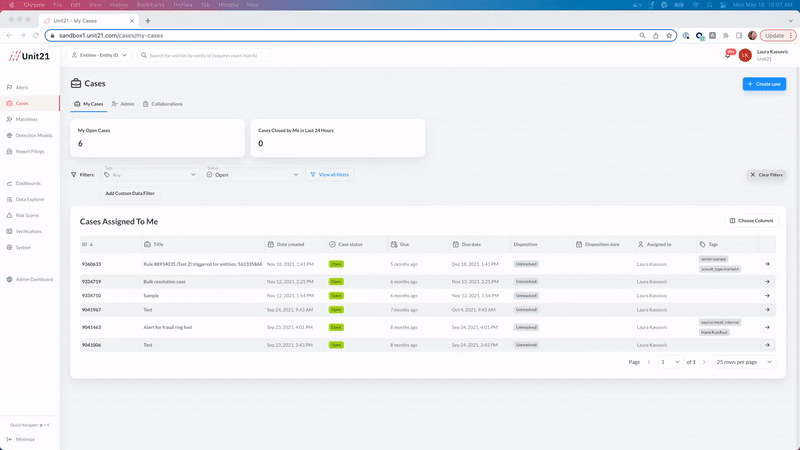Open Chrome Bookmarks menu
Screen dimensions: 800x450
point(150,5)
